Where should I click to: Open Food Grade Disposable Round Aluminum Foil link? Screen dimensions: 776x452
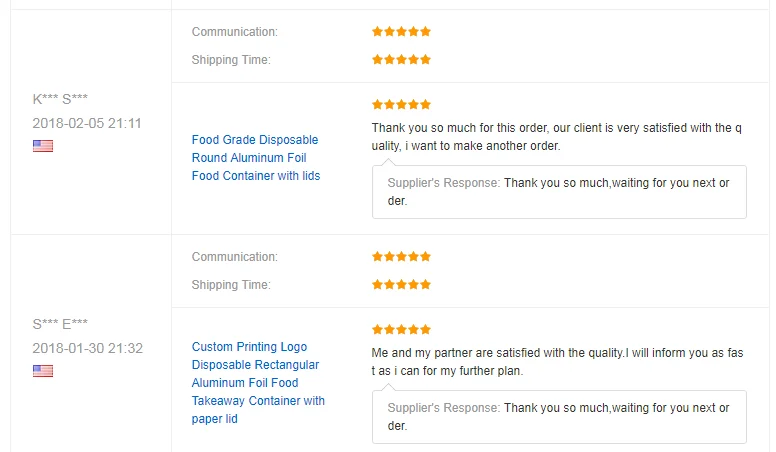256,158
